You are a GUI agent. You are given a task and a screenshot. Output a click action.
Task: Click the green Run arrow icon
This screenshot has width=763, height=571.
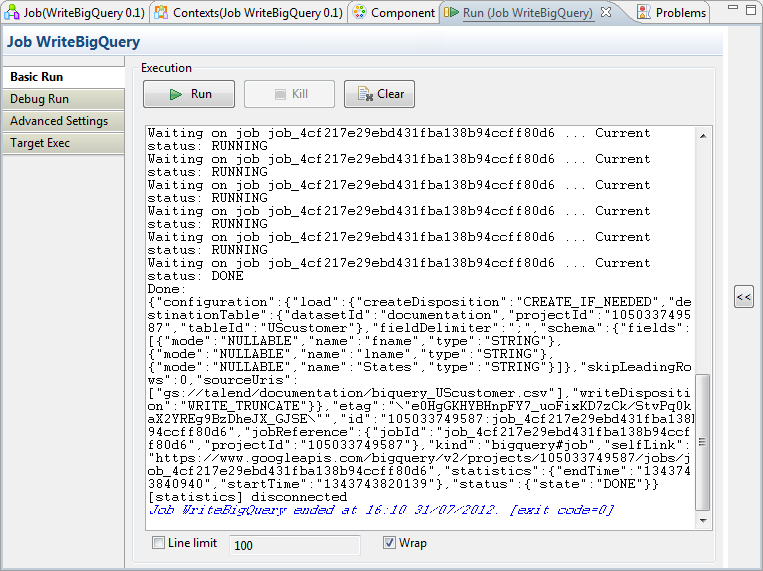[x=176, y=94]
